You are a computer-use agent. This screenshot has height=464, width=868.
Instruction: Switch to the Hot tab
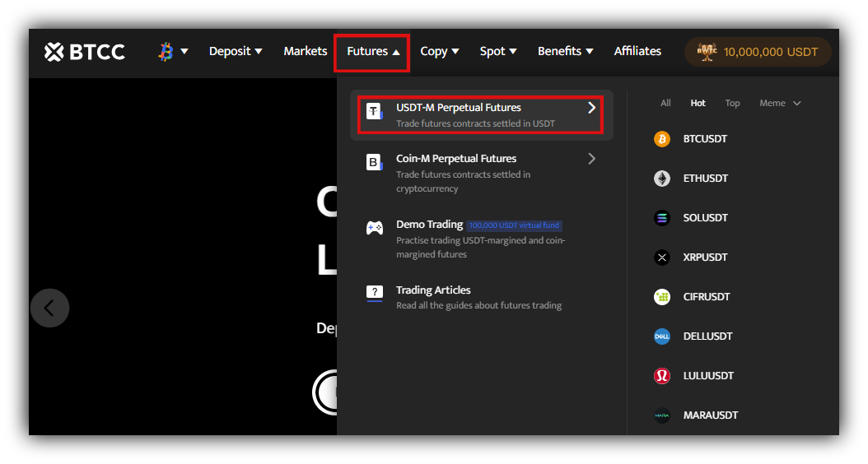coord(698,103)
